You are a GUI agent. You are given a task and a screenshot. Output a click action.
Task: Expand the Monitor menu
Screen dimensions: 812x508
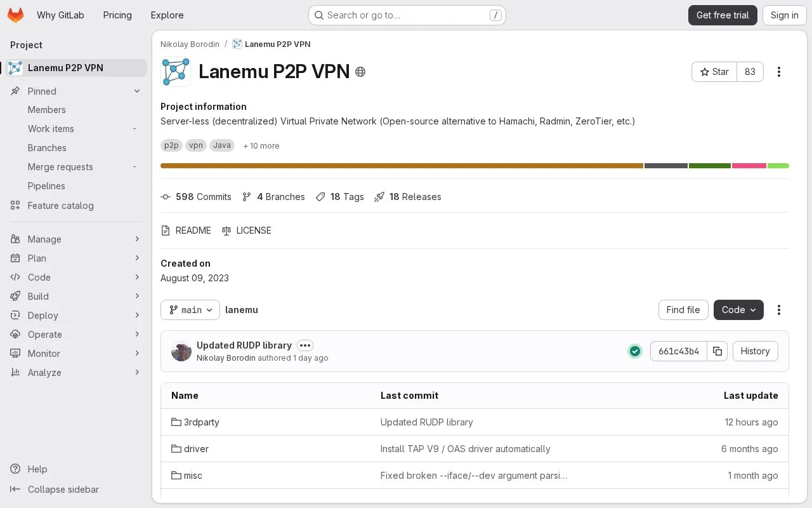(76, 354)
